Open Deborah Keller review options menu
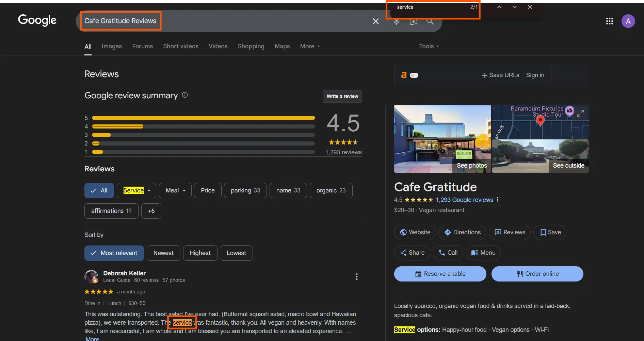644x341 pixels. coord(356,277)
